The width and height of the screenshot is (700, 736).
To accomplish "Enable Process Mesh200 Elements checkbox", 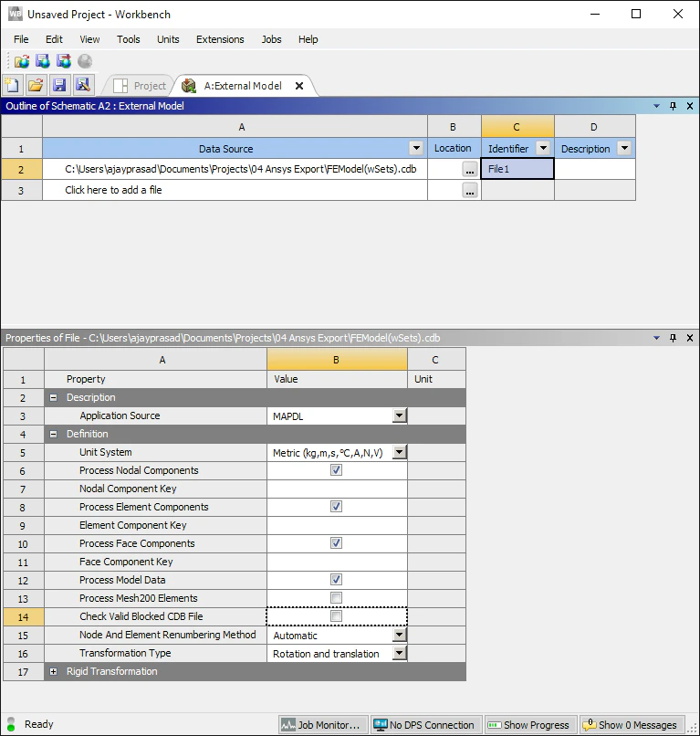I will pos(336,597).
